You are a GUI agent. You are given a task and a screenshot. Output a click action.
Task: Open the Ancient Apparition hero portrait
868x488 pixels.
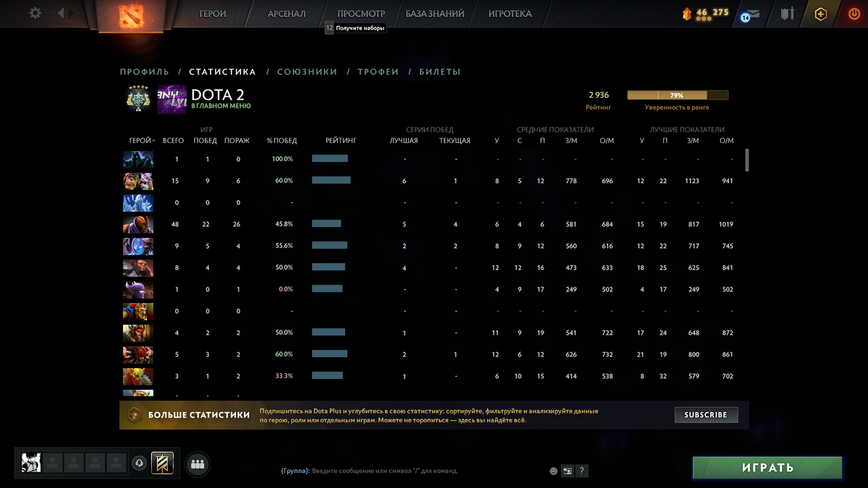coord(138,203)
